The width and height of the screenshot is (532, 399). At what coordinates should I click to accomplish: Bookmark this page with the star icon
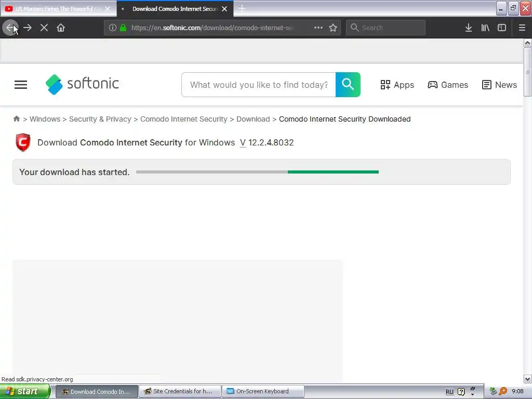(x=333, y=28)
